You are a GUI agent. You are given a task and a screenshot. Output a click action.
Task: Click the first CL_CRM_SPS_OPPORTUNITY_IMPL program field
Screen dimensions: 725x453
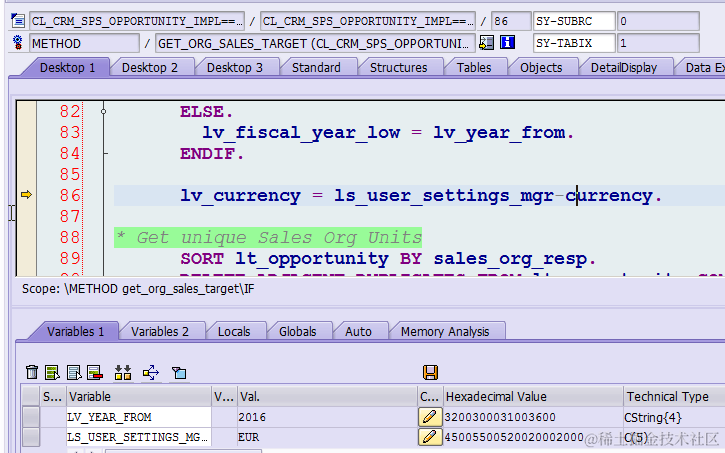pos(137,21)
